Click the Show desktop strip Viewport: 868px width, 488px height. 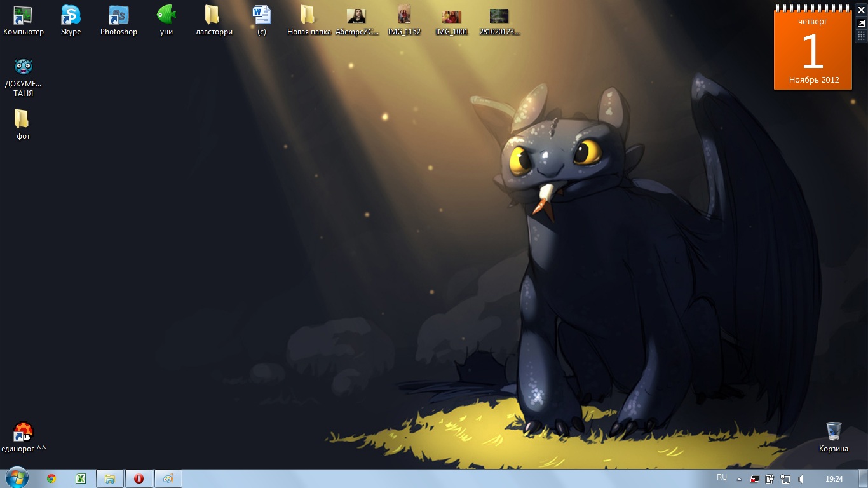tap(864, 479)
